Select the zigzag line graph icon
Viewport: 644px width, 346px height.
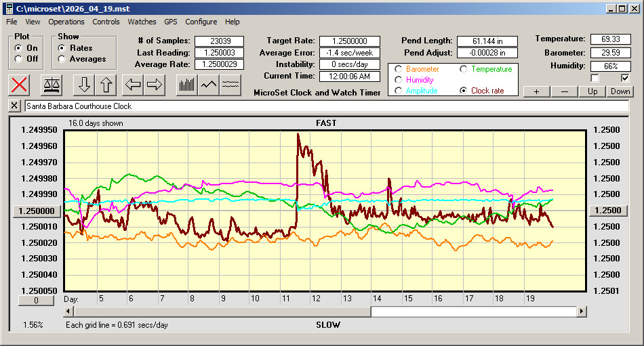coord(209,85)
